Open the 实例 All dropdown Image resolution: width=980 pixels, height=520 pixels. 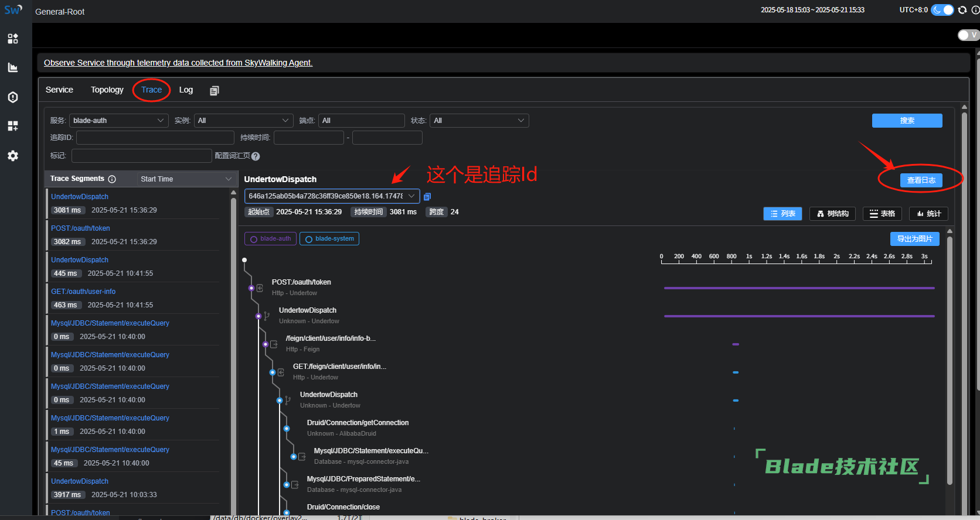(x=244, y=121)
